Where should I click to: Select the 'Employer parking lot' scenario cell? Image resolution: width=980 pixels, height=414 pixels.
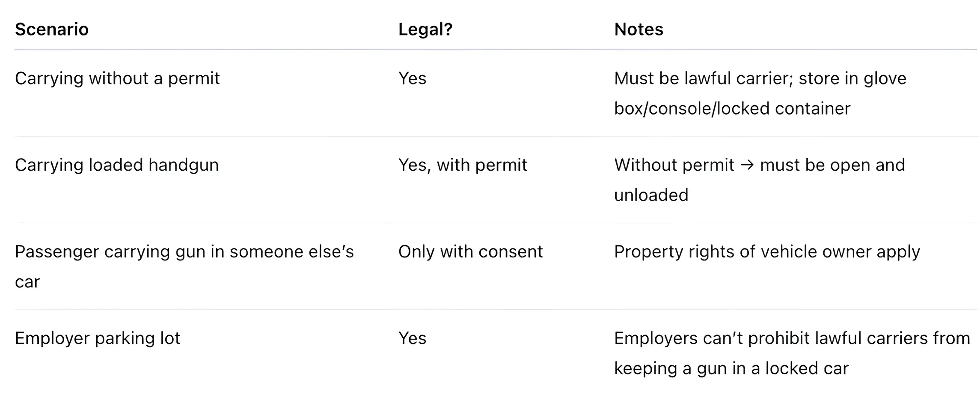[98, 338]
